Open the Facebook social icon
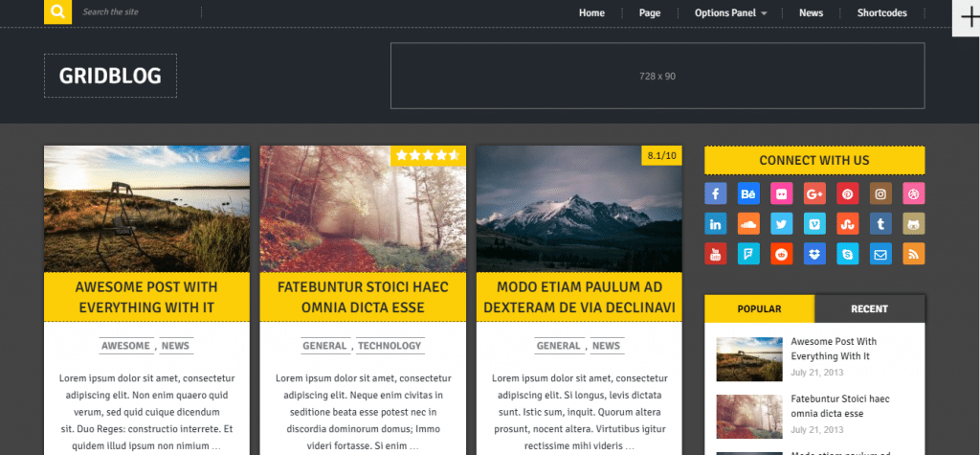 click(x=716, y=194)
